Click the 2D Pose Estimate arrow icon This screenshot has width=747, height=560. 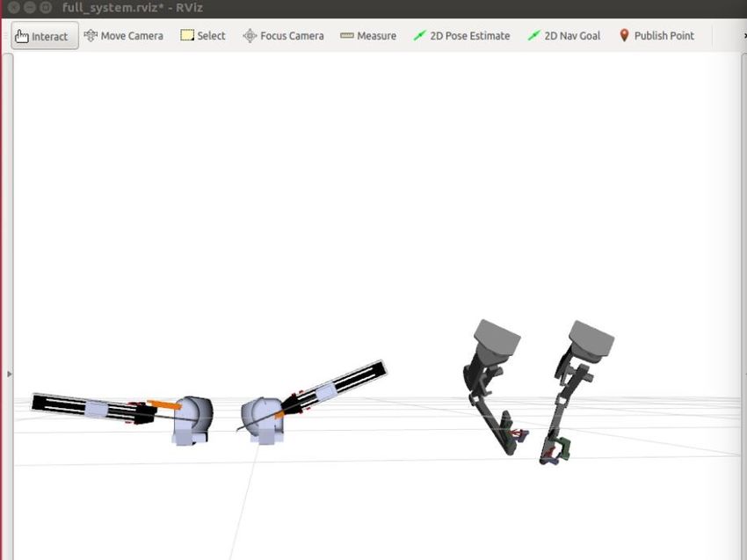(420, 35)
